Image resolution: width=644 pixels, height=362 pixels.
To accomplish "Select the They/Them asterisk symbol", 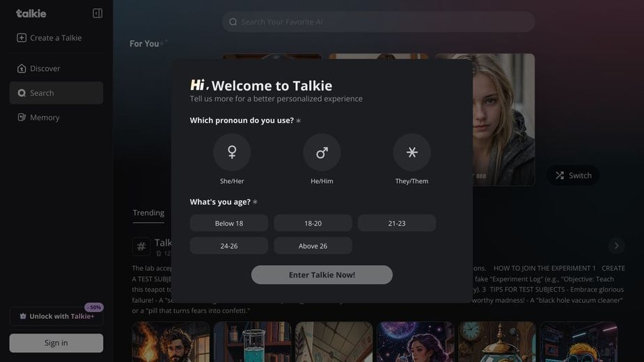I will (x=412, y=152).
